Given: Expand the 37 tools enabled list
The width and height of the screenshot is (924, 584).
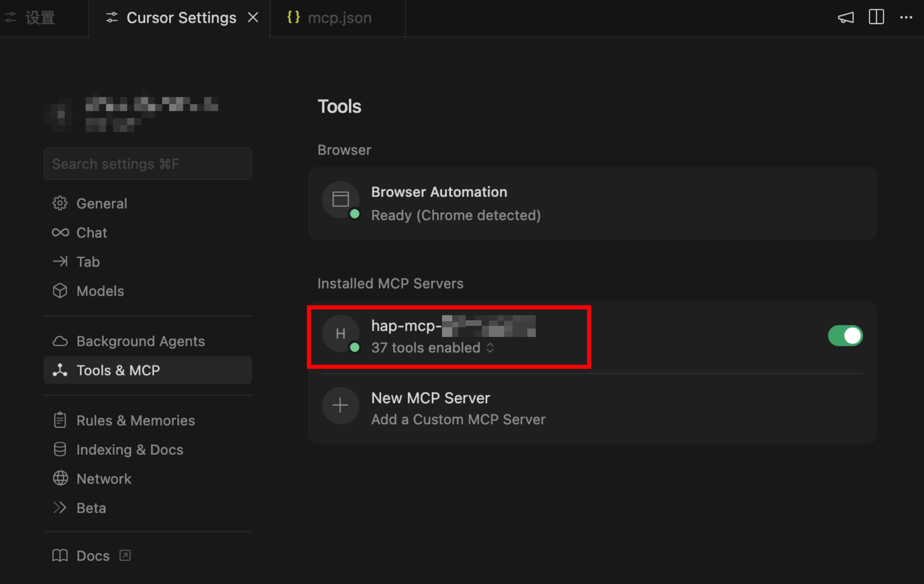Looking at the screenshot, I should 490,348.
